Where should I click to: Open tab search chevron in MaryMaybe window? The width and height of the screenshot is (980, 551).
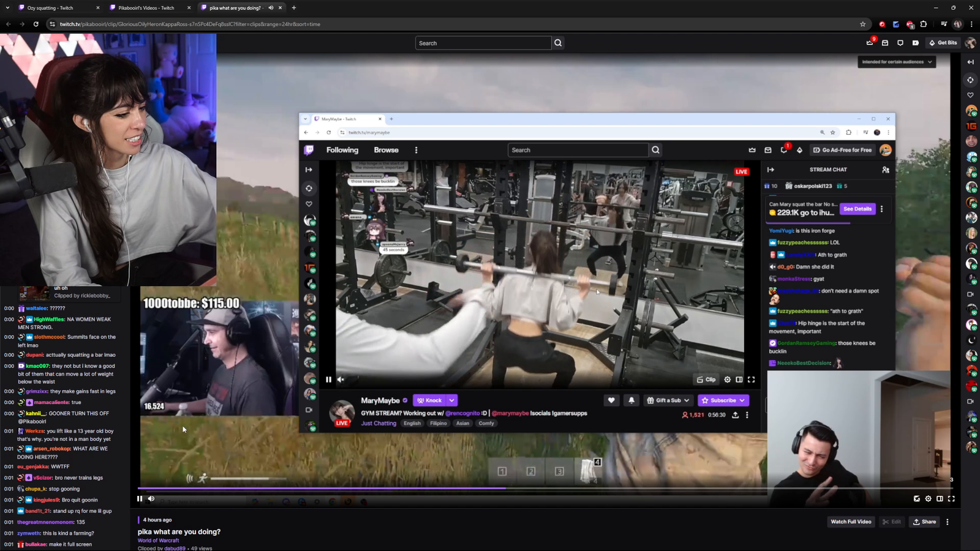click(306, 119)
